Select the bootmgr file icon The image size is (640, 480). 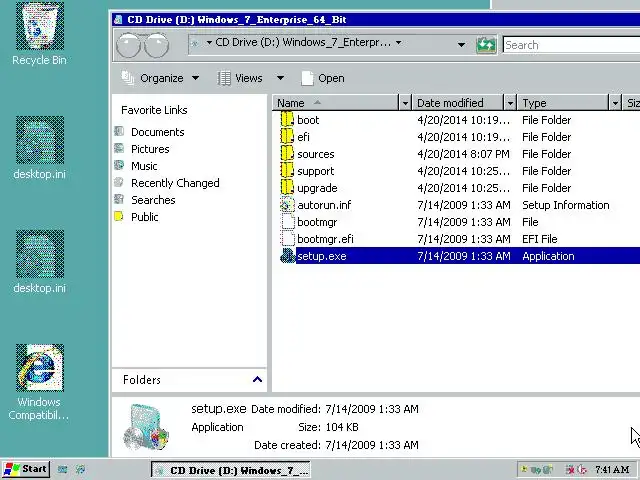[288, 222]
